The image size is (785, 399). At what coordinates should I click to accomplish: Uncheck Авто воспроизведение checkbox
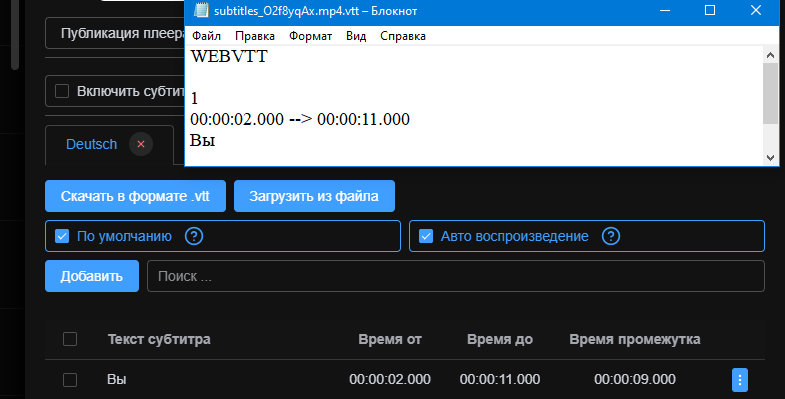[x=426, y=236]
